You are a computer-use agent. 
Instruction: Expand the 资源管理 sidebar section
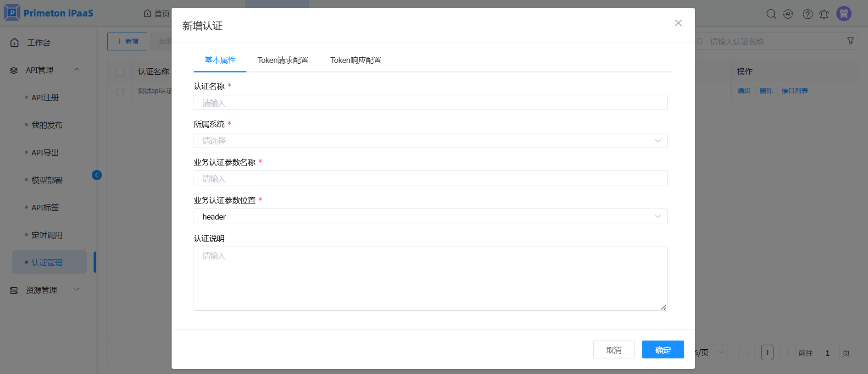(77, 290)
